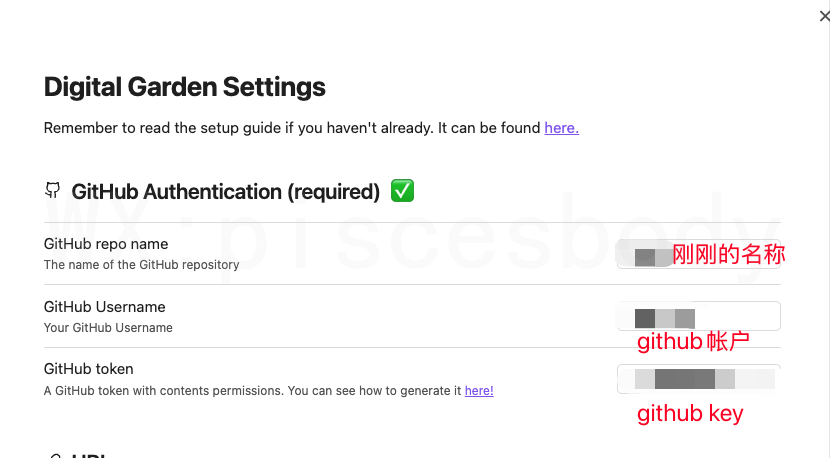Click "The name of the GitHub repository" description

coord(141,265)
